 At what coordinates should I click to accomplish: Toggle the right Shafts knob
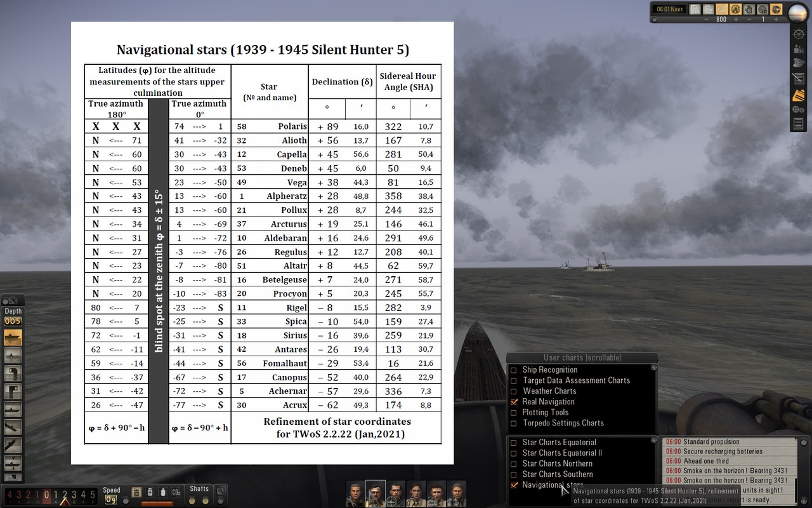click(x=206, y=500)
